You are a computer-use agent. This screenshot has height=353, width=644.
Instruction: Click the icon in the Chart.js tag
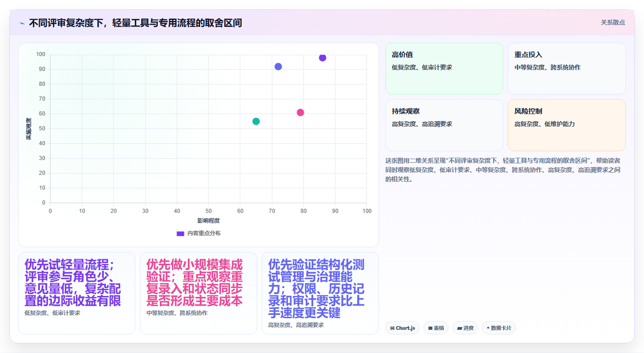[392, 328]
